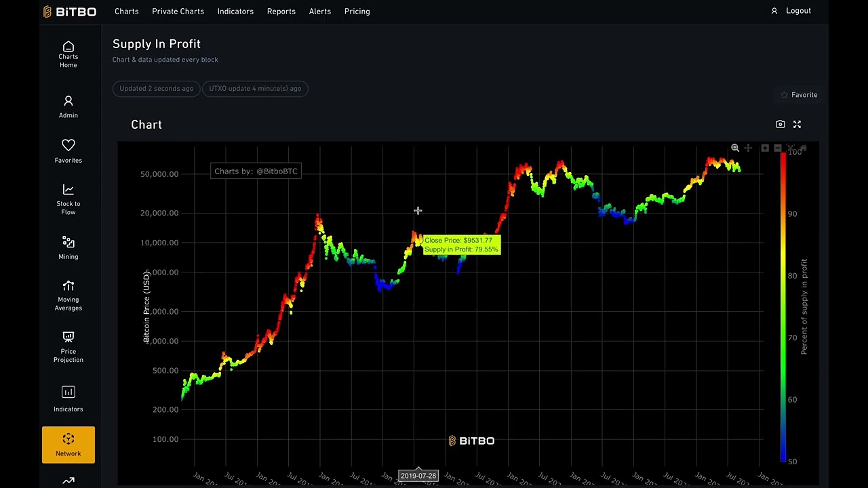
Task: Zoom in using the chart plus icon
Action: (x=765, y=148)
